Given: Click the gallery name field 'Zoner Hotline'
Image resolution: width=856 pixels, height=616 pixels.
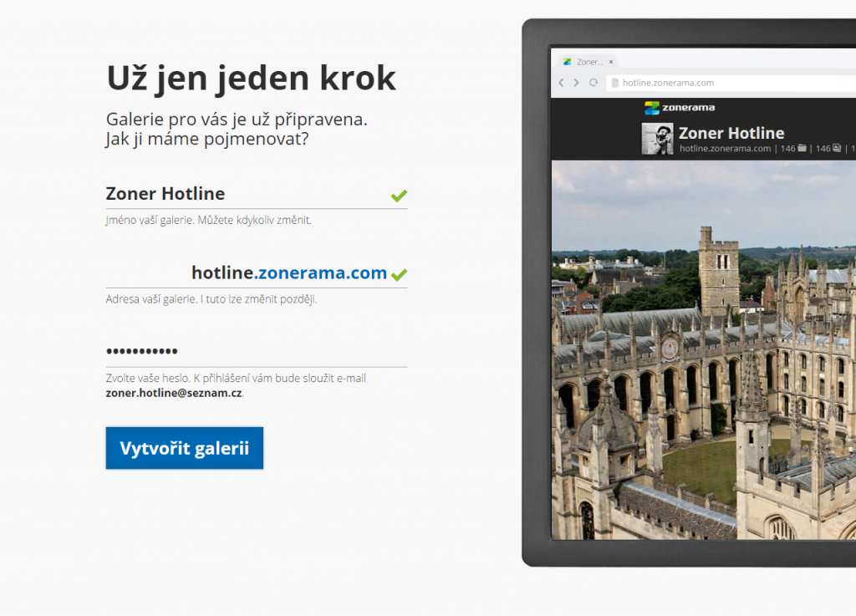Looking at the screenshot, I should click(x=256, y=194).
